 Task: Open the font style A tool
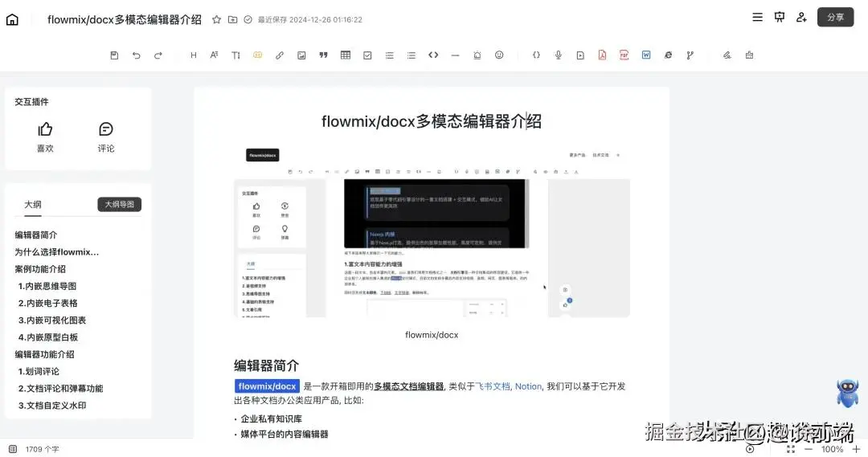pos(215,55)
